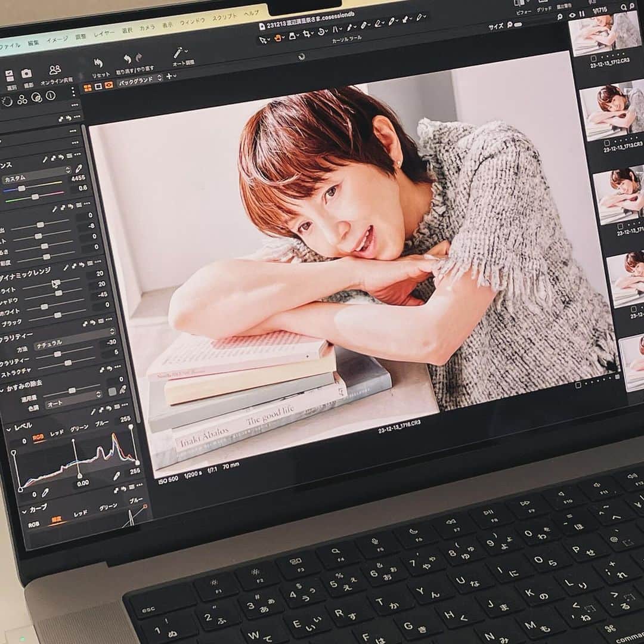Open the Image (イメージ) menu
Viewport: 644px width, 644px height.
click(x=57, y=40)
